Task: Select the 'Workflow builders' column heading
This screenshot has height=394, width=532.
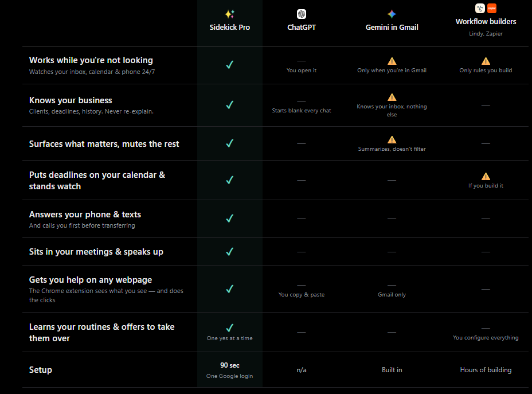Action: click(x=486, y=21)
